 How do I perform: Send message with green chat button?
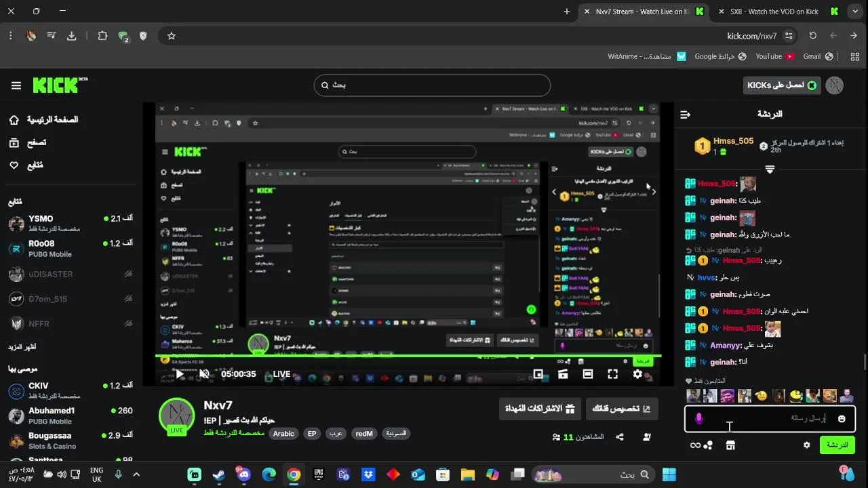click(x=837, y=445)
